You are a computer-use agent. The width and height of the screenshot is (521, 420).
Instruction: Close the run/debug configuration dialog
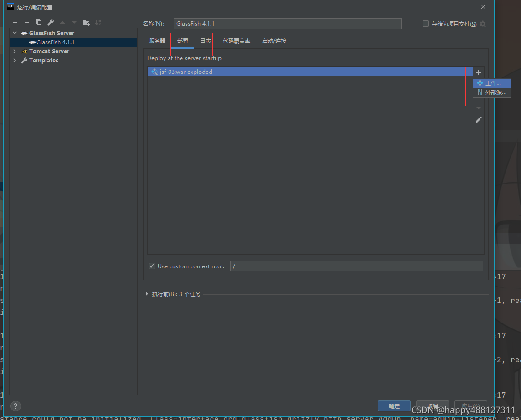tap(483, 7)
